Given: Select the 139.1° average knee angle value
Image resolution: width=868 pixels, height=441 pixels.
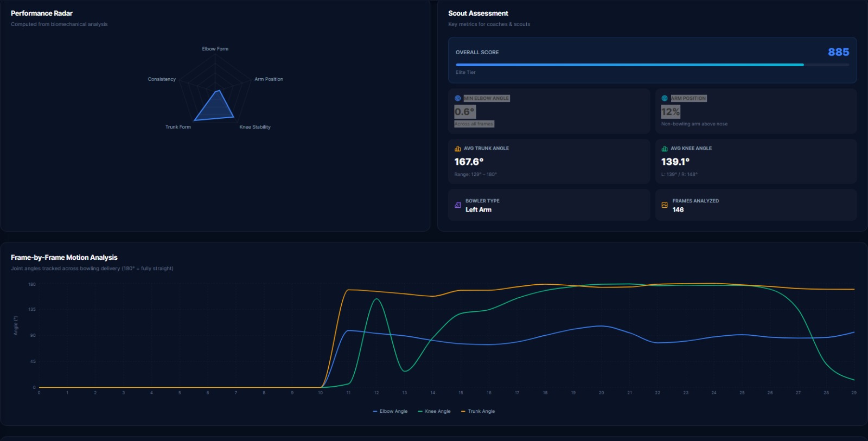Looking at the screenshot, I should [x=675, y=162].
